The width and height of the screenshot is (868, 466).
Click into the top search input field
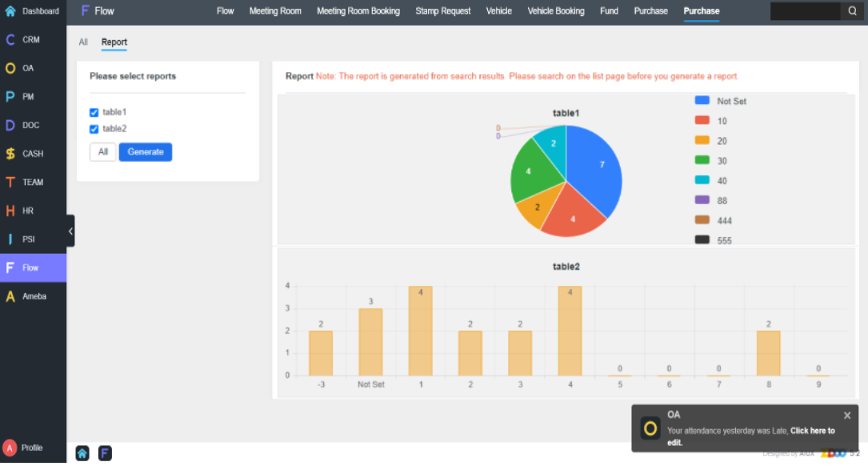click(805, 11)
